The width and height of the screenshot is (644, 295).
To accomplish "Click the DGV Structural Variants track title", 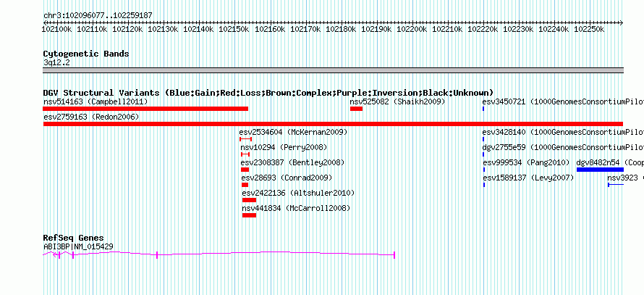I will coord(268,93).
